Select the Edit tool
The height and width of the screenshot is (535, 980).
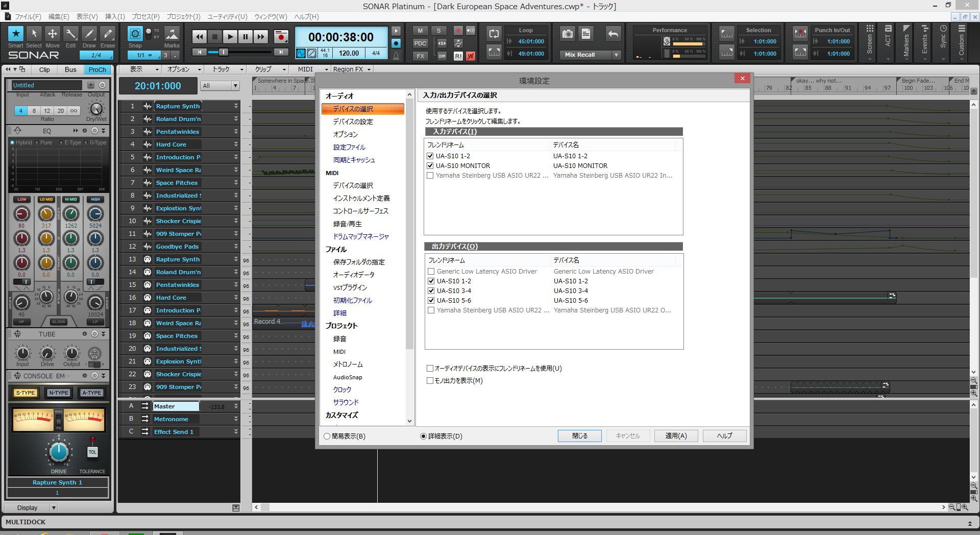coord(70,34)
